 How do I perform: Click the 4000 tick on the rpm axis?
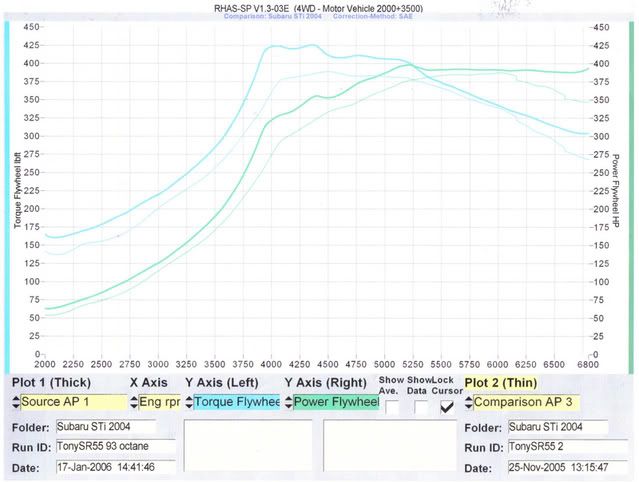[x=271, y=364]
